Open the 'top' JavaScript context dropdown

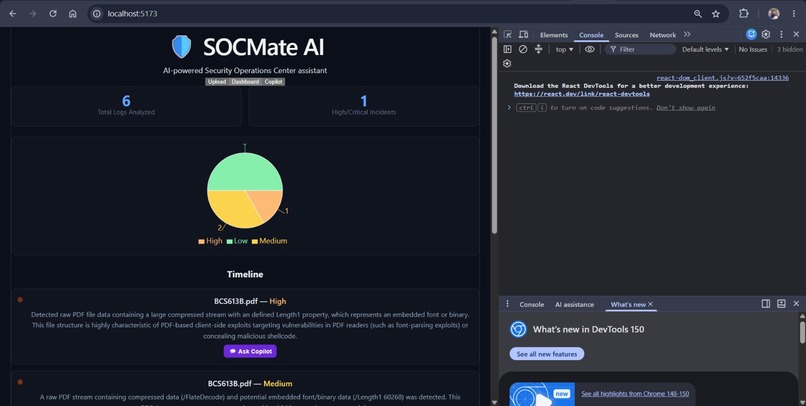click(564, 49)
